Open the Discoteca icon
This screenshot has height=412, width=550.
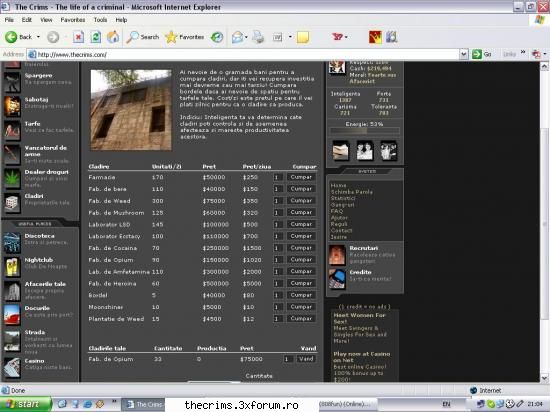[12, 243]
